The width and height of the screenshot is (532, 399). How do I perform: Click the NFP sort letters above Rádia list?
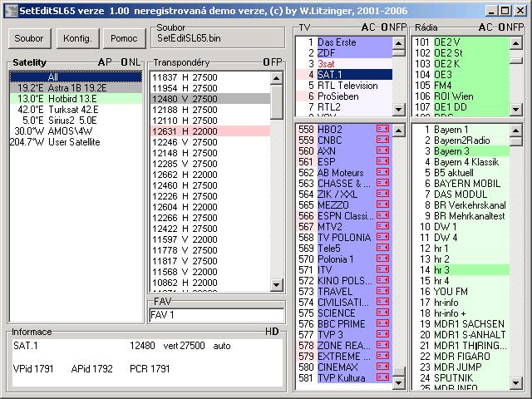(x=515, y=27)
